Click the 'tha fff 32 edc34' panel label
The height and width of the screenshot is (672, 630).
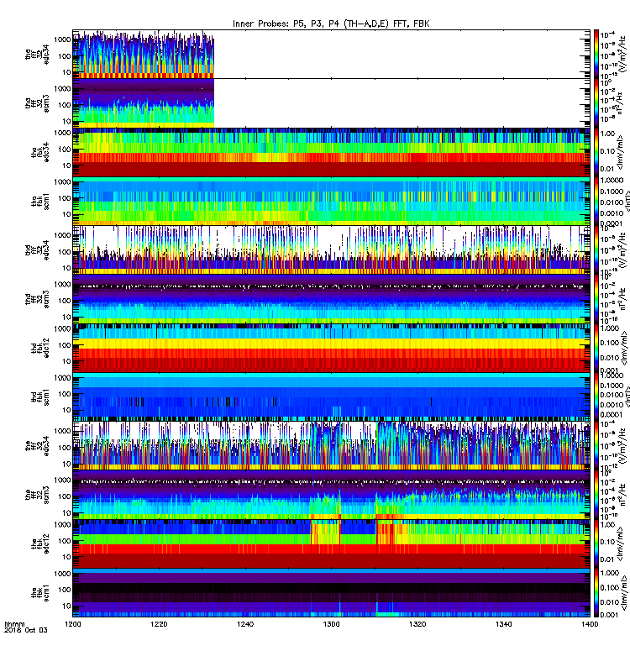click(x=37, y=55)
